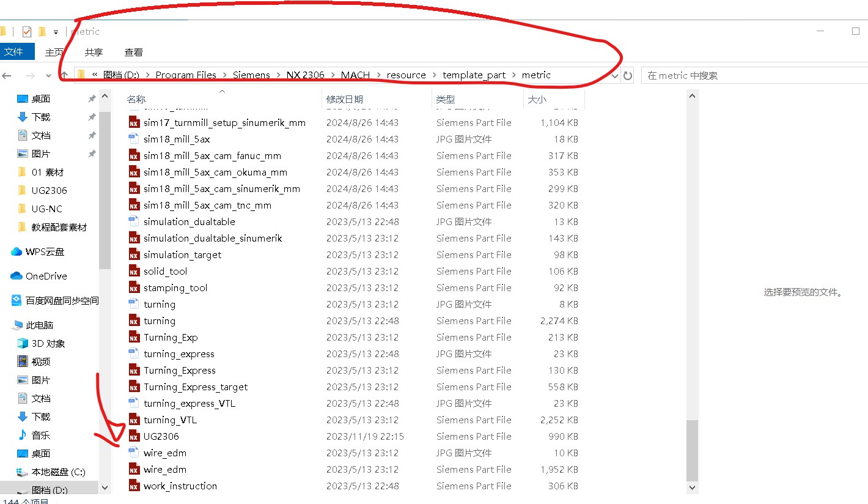868x504 pixels.
Task: Click the NX icon of Turning_Express_target
Action: pos(134,387)
